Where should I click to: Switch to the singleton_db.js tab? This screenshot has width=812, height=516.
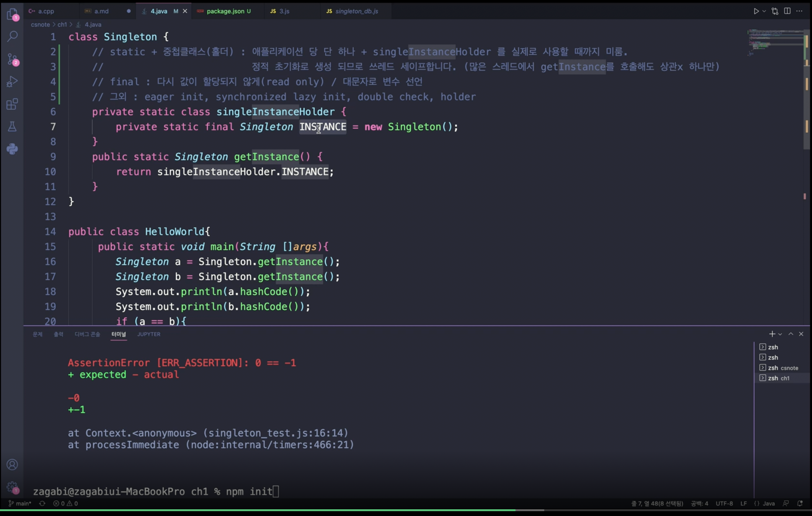(x=356, y=11)
